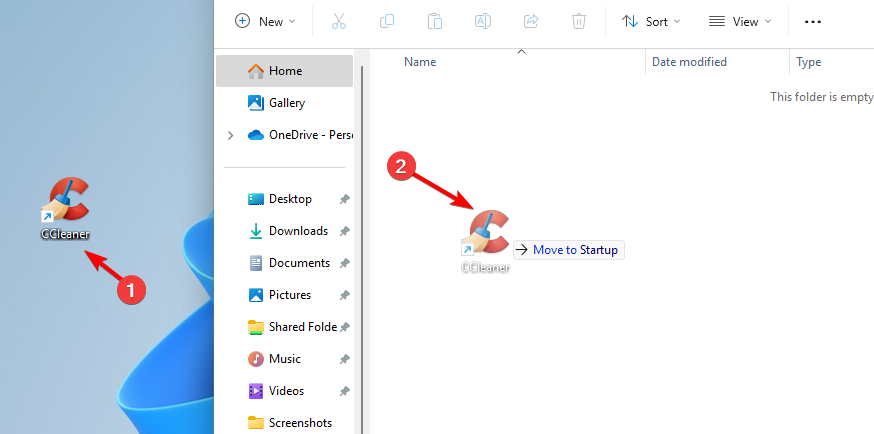Expand the OneDrive tree chevron
Screen dimensions: 874x434
[231, 135]
